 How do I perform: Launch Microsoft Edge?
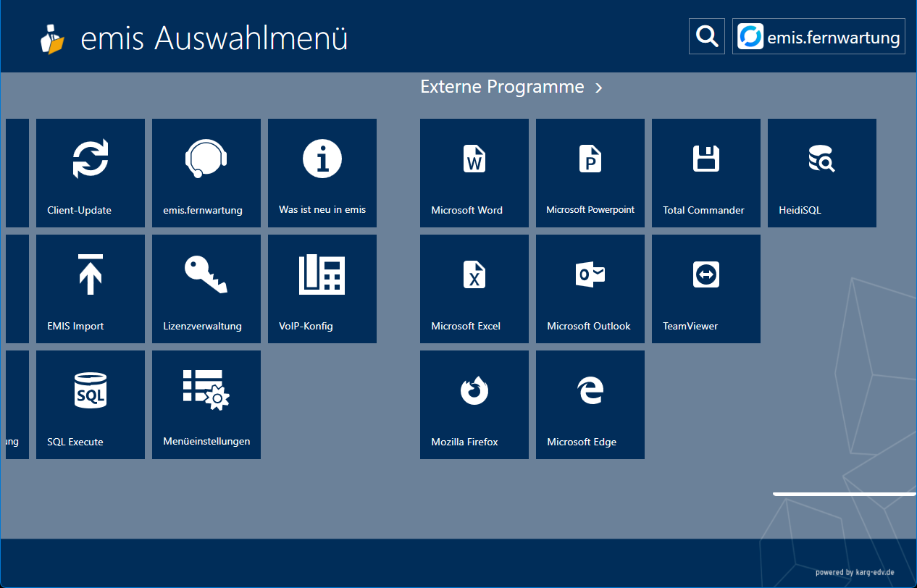(590, 405)
